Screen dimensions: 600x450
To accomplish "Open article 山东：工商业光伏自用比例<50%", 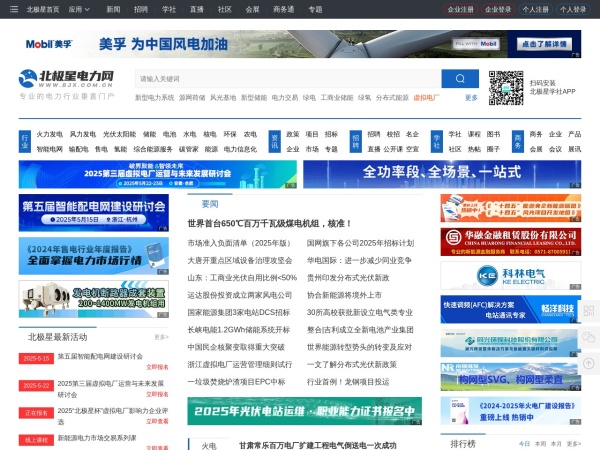I will coord(242,277).
